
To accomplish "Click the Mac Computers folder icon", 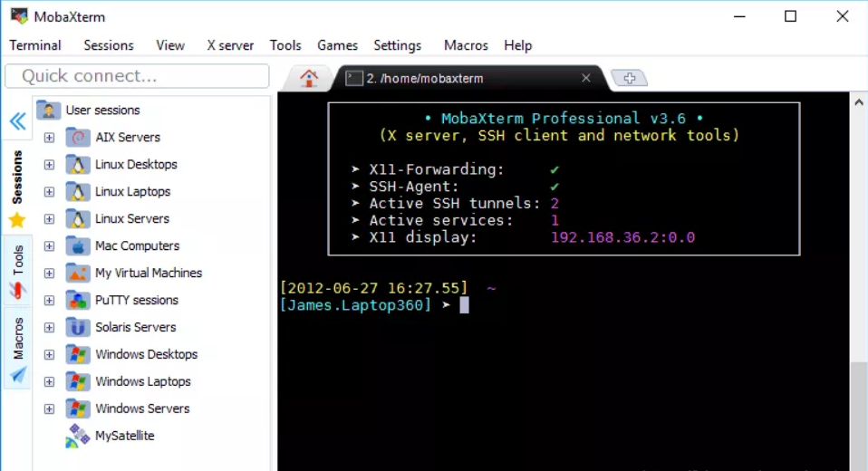I will click(x=78, y=246).
